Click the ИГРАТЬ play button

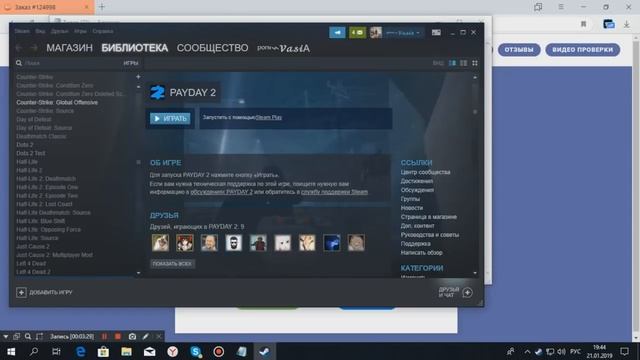point(170,118)
